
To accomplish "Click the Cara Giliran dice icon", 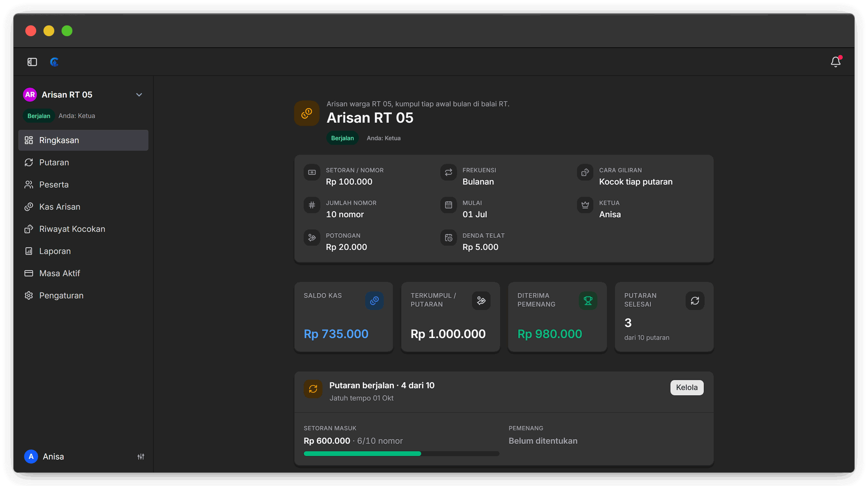I will [585, 172].
